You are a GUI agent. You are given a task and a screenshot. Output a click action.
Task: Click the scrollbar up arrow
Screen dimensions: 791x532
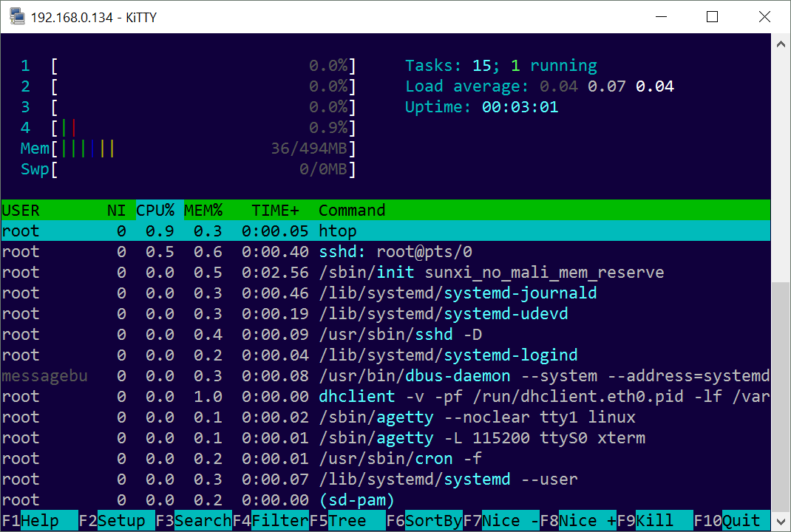coord(781,44)
